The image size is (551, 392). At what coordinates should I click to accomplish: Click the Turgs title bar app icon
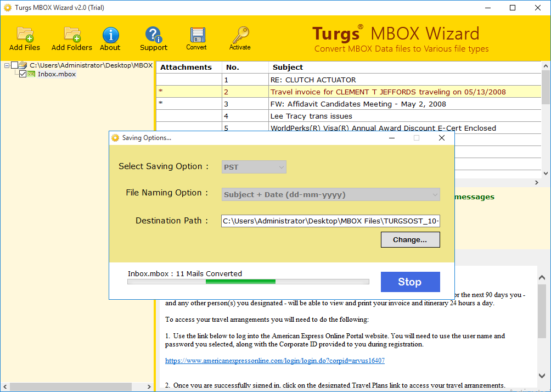pyautogui.click(x=7, y=7)
